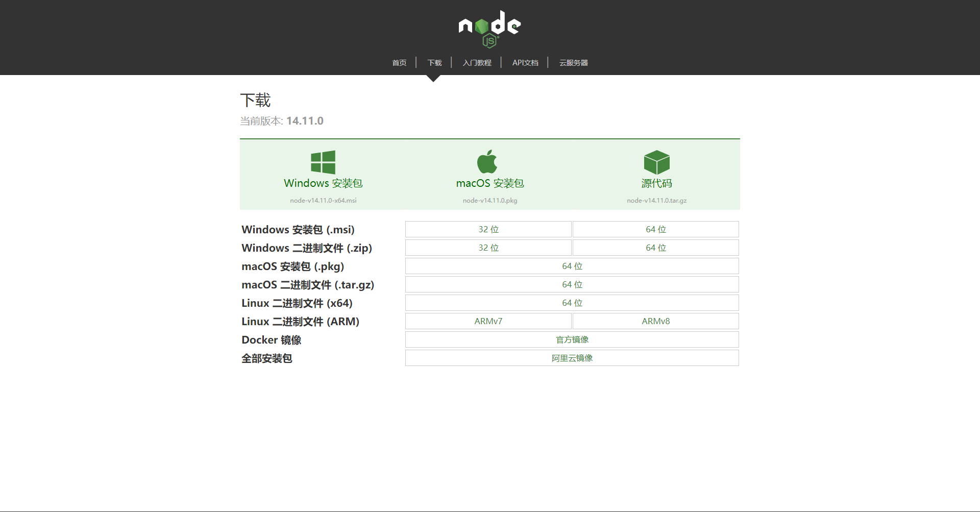Open the 首页 home menu item
This screenshot has height=512, width=980.
[399, 63]
